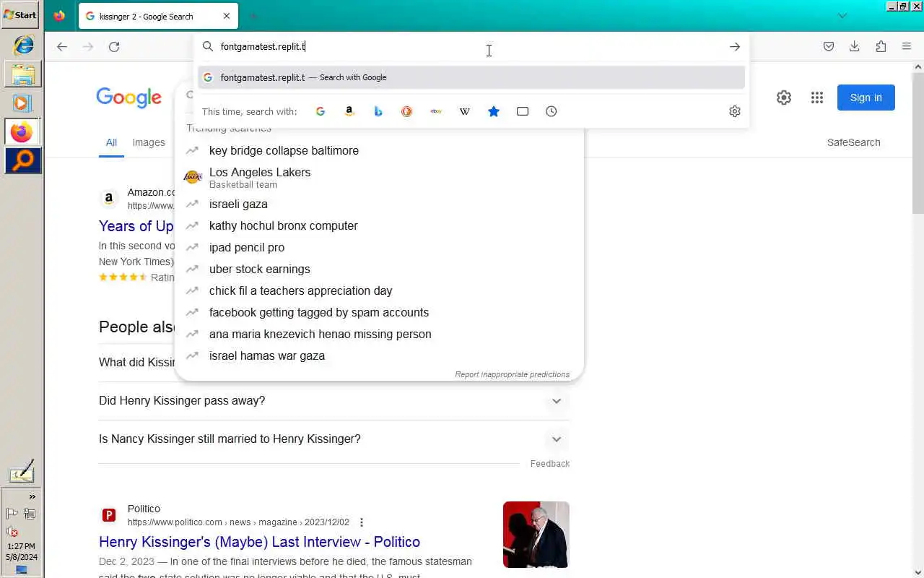Search this time with Google icon
This screenshot has height=578, width=924.
pyautogui.click(x=321, y=111)
